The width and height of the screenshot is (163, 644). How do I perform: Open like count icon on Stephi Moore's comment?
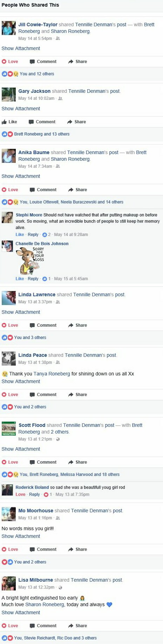pyautogui.click(x=45, y=235)
